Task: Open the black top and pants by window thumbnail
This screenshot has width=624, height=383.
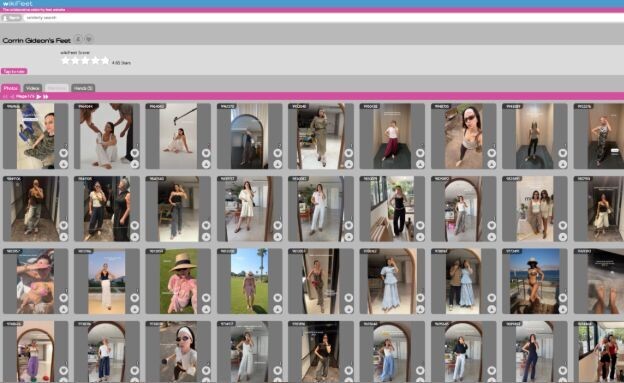Action: click(x=392, y=209)
